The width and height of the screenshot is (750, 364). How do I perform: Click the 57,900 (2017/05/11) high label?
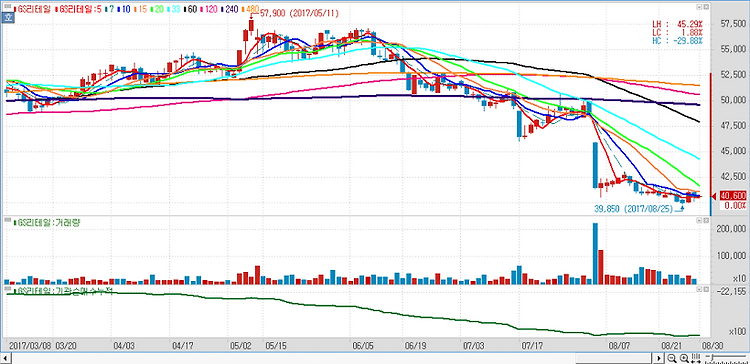tap(299, 14)
